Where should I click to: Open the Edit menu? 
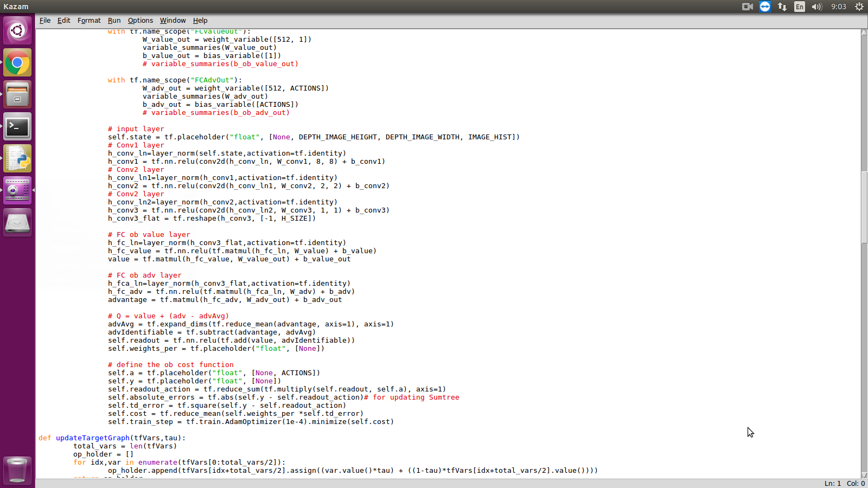click(x=64, y=21)
